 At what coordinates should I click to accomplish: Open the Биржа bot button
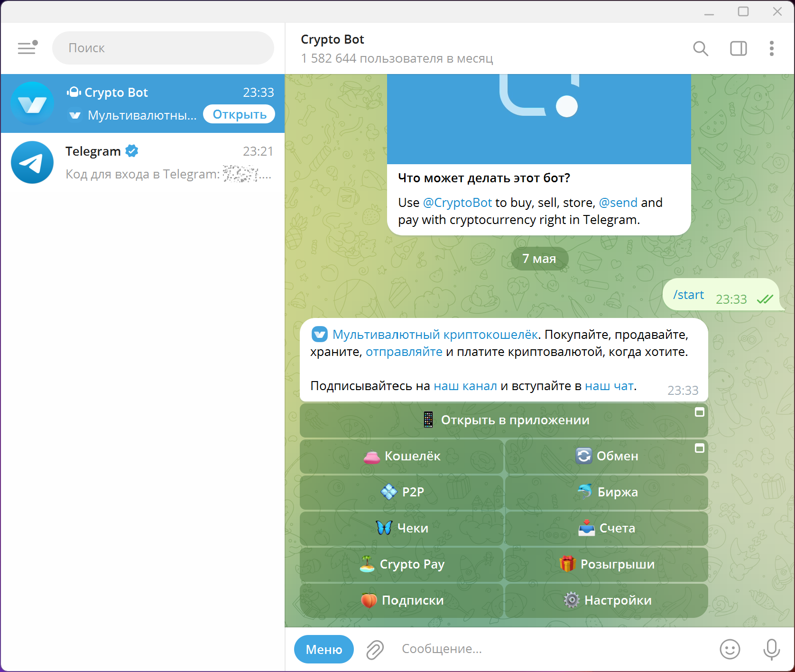(607, 492)
